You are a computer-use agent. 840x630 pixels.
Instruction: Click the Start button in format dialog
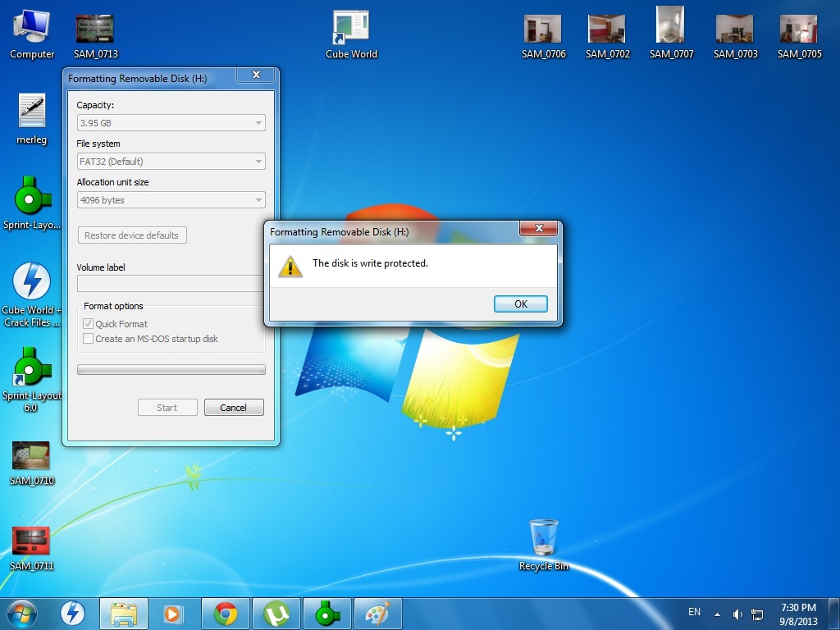coord(167,407)
